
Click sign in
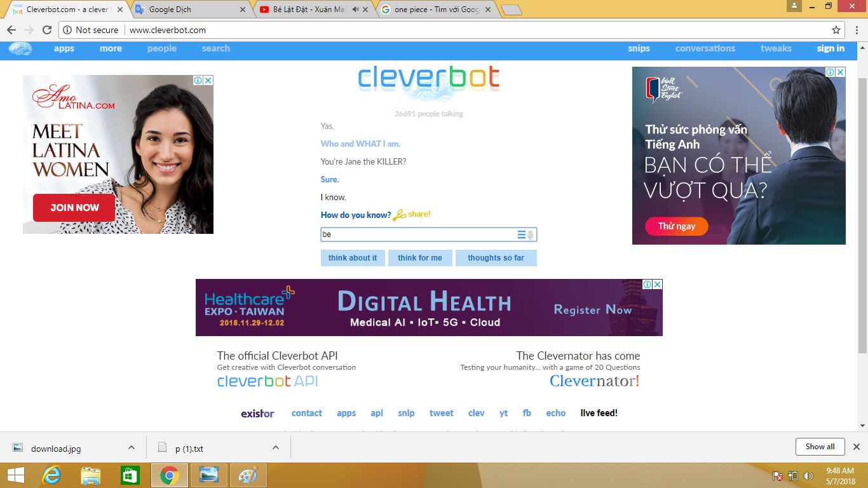coord(831,48)
